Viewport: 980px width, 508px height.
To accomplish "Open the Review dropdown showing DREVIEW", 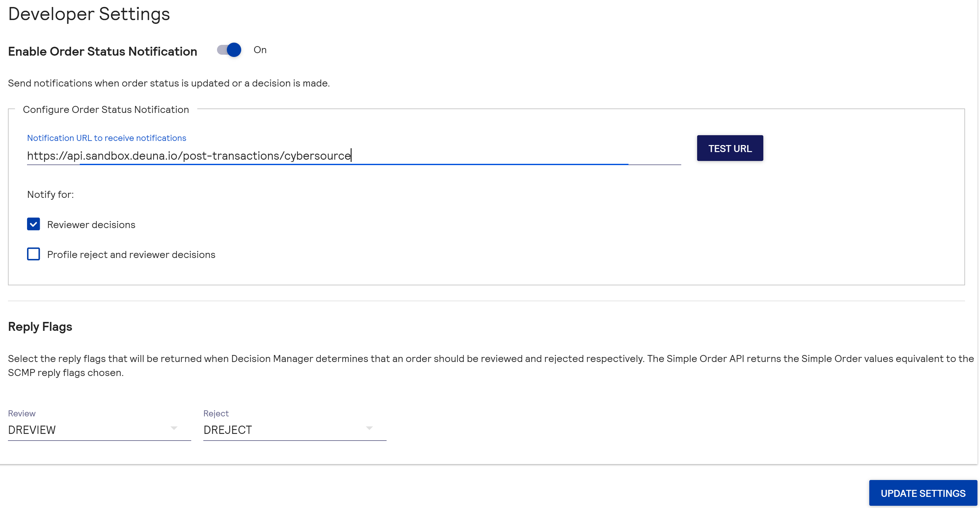I will pos(91,430).
